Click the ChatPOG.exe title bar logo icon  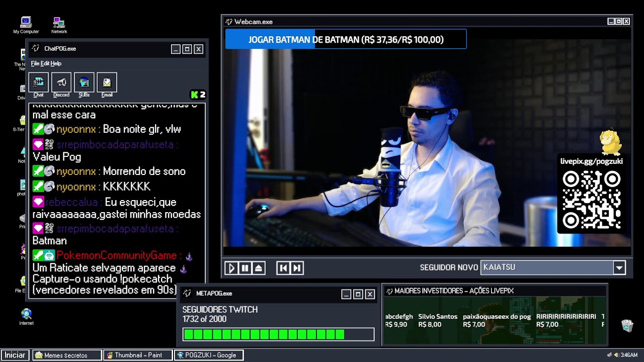(x=36, y=48)
